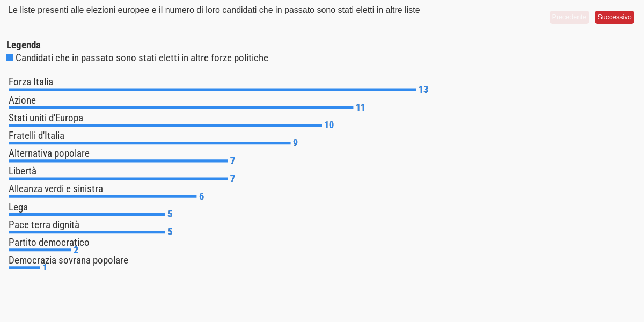The image size is (644, 322).
Task: Click the Alleanza verdi e sinistra bar
Action: click(103, 196)
